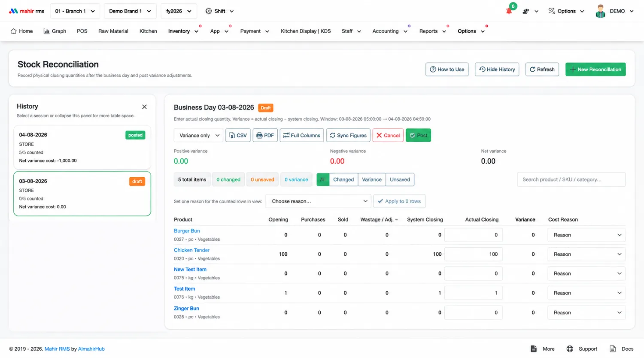Image resolution: width=644 pixels, height=358 pixels.
Task: Open the Demo Brand 1 selector
Action: [130, 11]
